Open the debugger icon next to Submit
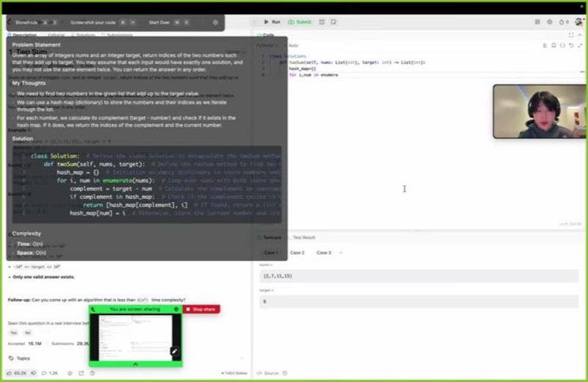 pos(322,22)
